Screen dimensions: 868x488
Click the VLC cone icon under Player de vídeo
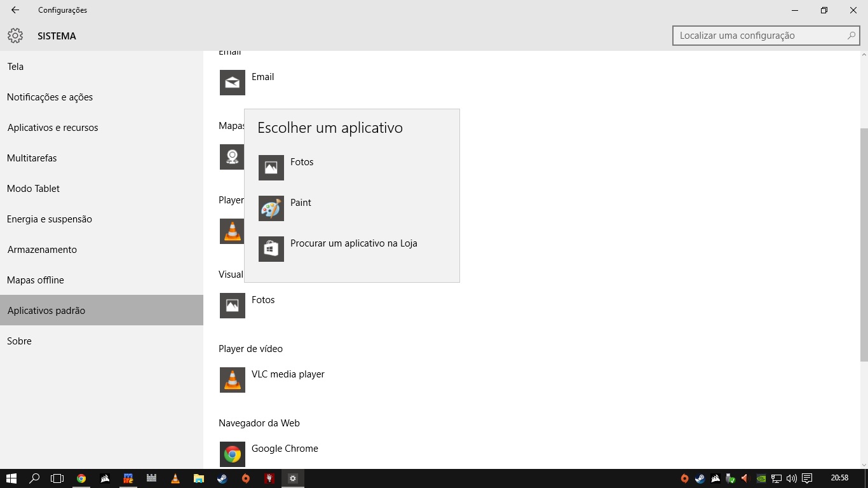(233, 380)
